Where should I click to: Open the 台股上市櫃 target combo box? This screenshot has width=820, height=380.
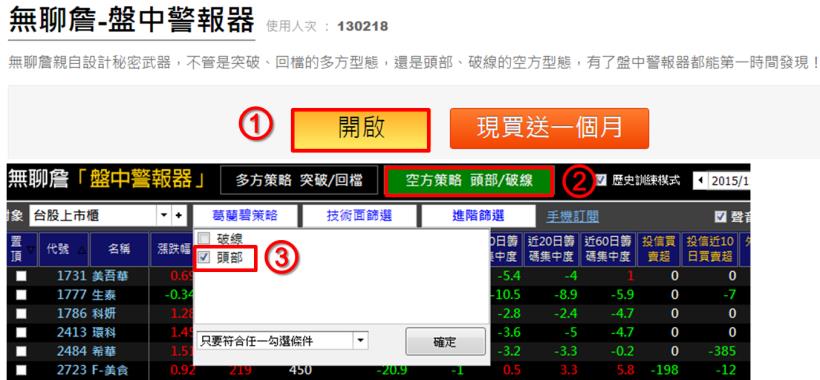click(x=99, y=215)
